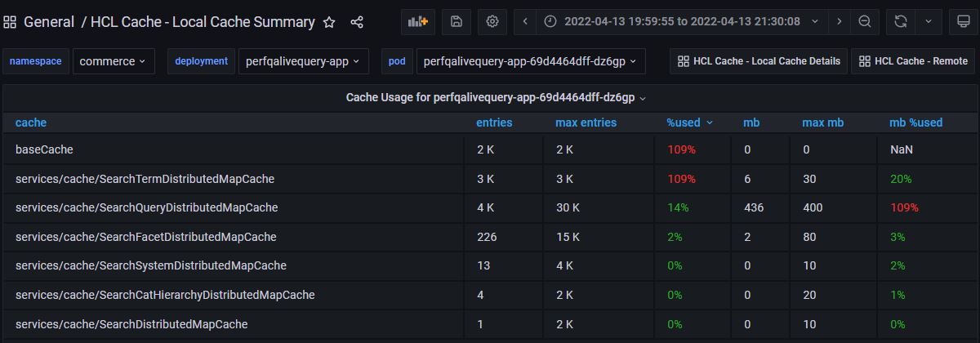
Task: Open the deployment dropdown perfqalivequery-app
Action: pos(303,61)
